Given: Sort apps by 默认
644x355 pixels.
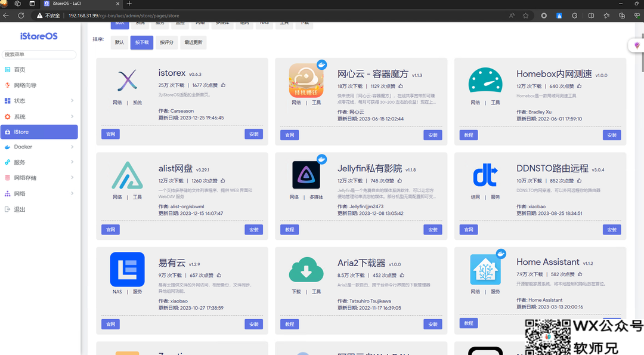Looking at the screenshot, I should click(x=119, y=42).
